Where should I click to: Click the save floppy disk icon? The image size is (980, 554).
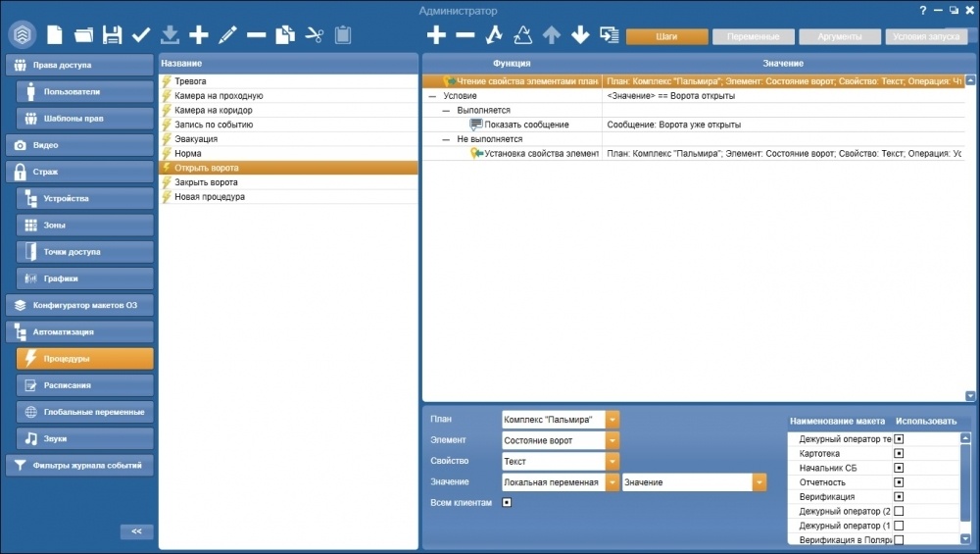[x=112, y=35]
